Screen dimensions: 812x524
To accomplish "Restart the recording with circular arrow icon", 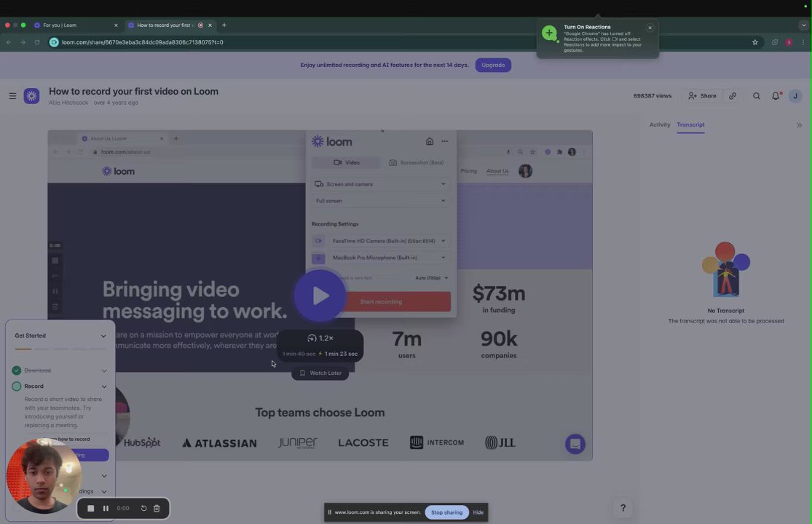I will coord(143,509).
